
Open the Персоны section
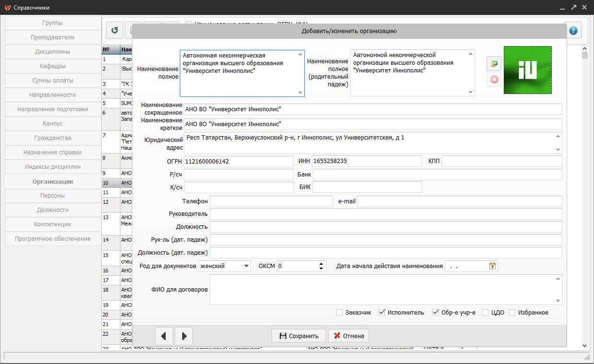point(53,196)
